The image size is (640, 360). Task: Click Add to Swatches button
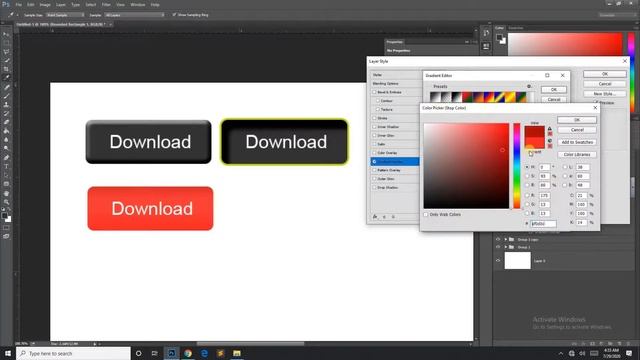[577, 142]
